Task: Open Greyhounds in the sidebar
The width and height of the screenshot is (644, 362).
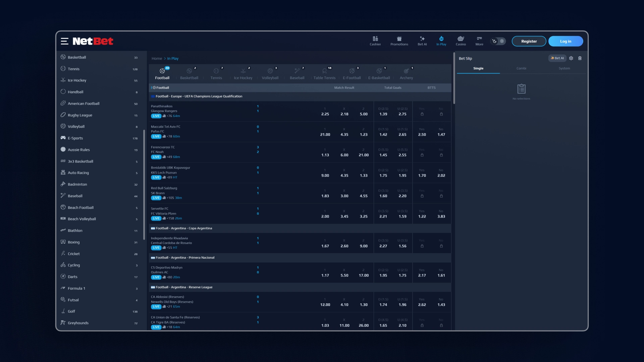Action: tap(99, 323)
